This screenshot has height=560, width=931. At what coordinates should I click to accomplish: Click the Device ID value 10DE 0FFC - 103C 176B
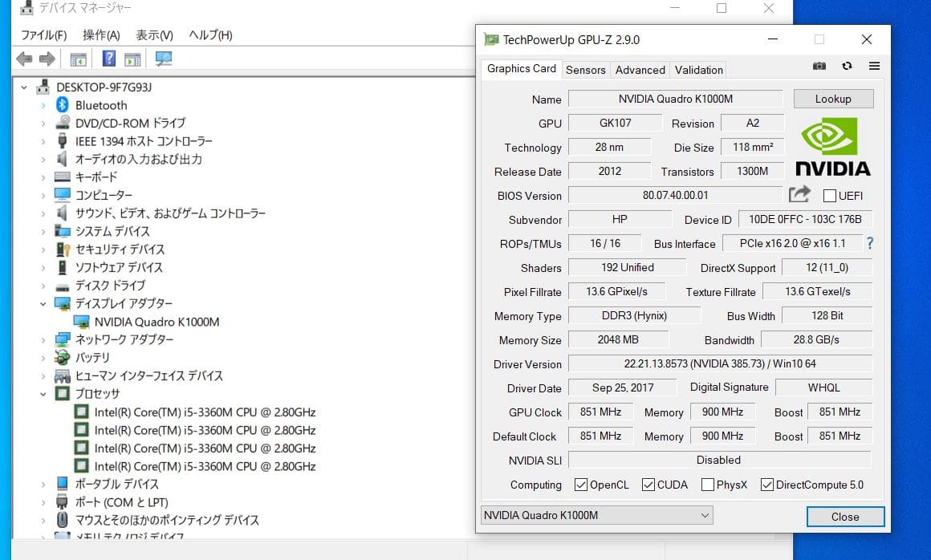pyautogui.click(x=805, y=219)
